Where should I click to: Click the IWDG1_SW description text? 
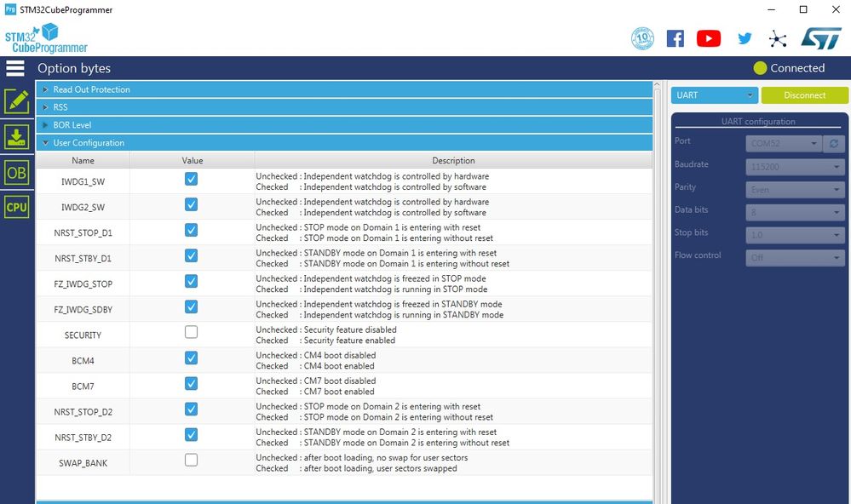pos(372,181)
